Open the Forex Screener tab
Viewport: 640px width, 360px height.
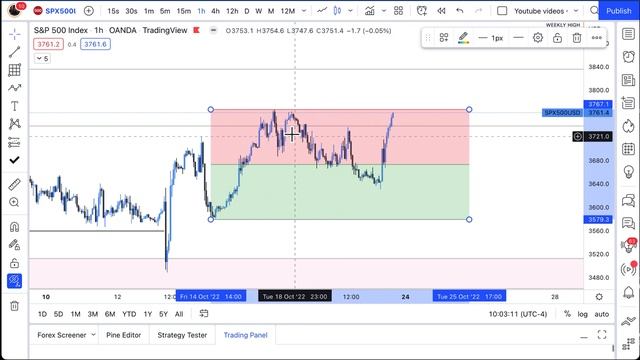click(66, 335)
